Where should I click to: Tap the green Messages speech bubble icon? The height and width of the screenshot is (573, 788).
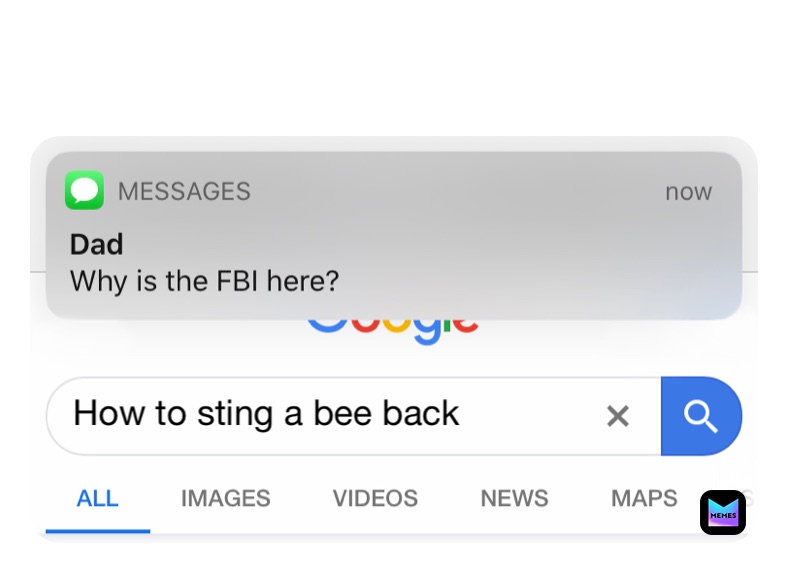84,190
